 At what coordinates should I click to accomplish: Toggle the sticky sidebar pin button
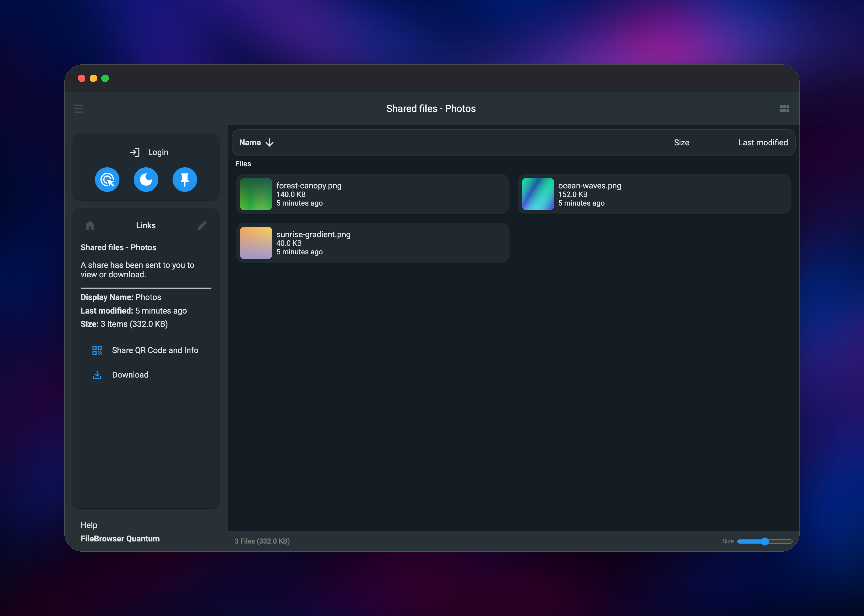pyautogui.click(x=185, y=179)
